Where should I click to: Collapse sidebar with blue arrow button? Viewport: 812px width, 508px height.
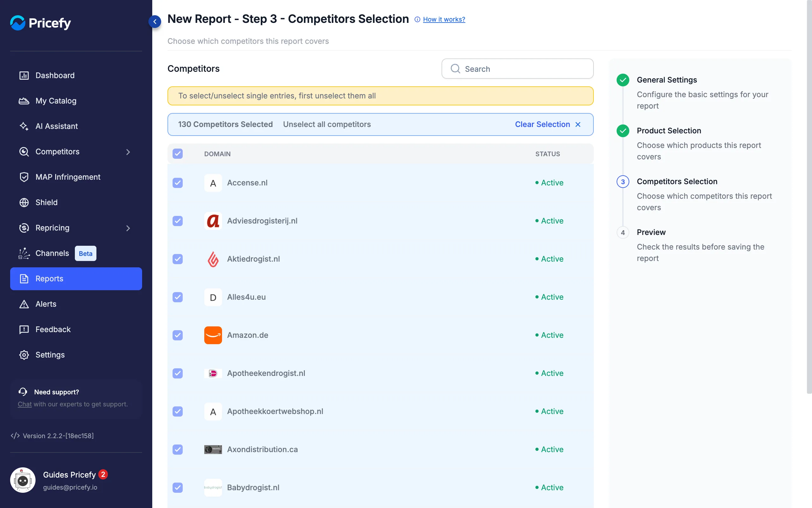(155, 22)
